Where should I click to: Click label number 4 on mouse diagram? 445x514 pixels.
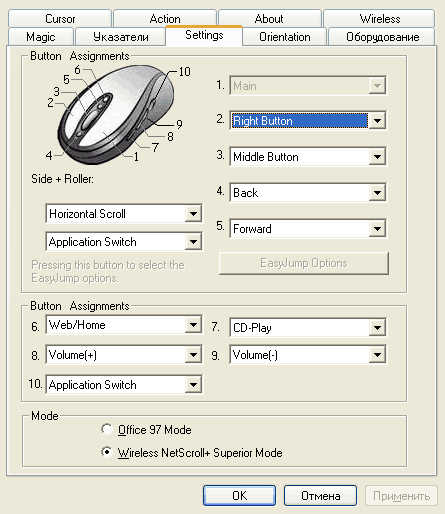click(x=49, y=155)
